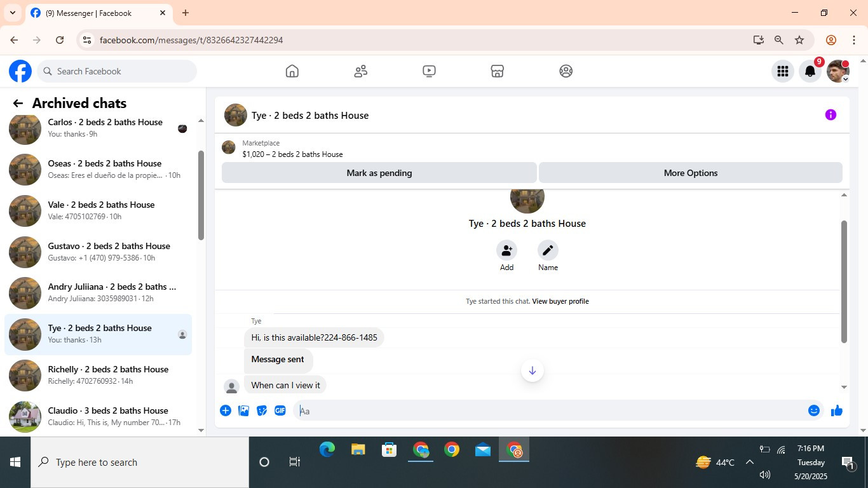Jump to latest message arrow button
This screenshot has width=868, height=488.
coord(532,370)
